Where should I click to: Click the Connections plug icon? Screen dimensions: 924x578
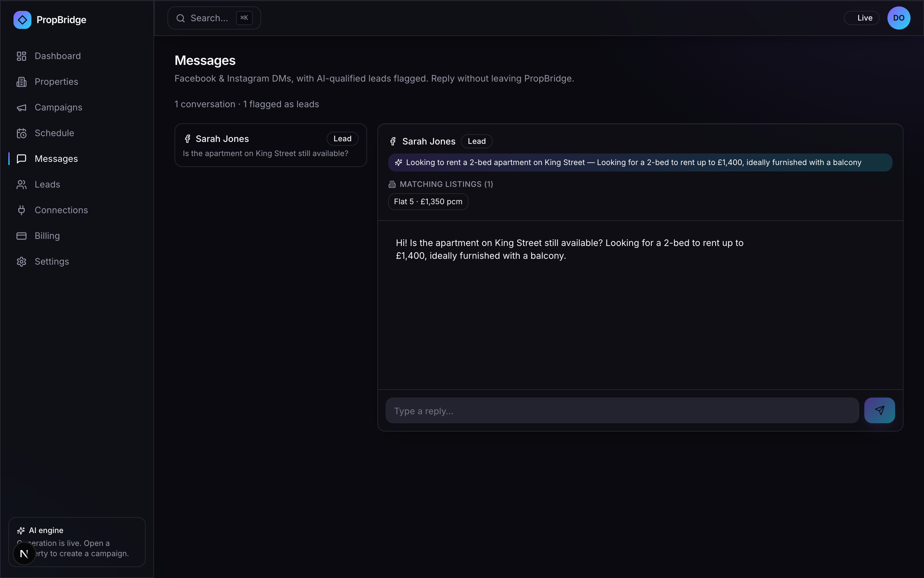tap(21, 210)
